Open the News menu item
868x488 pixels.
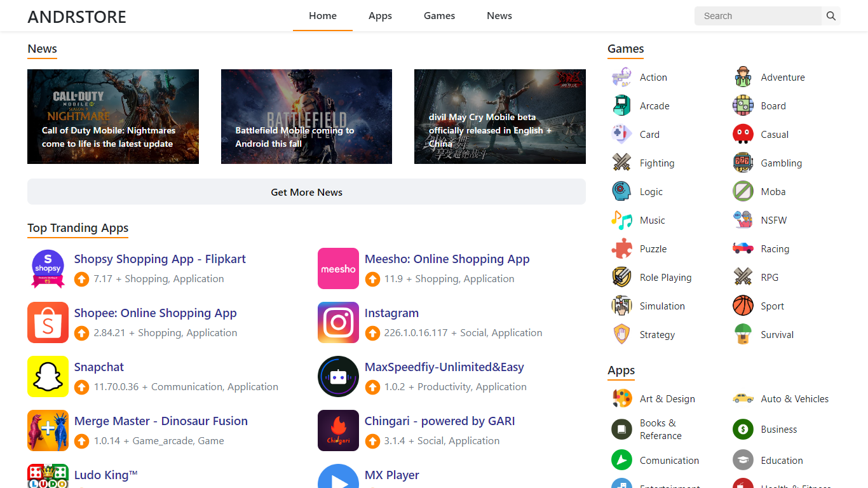pyautogui.click(x=499, y=16)
